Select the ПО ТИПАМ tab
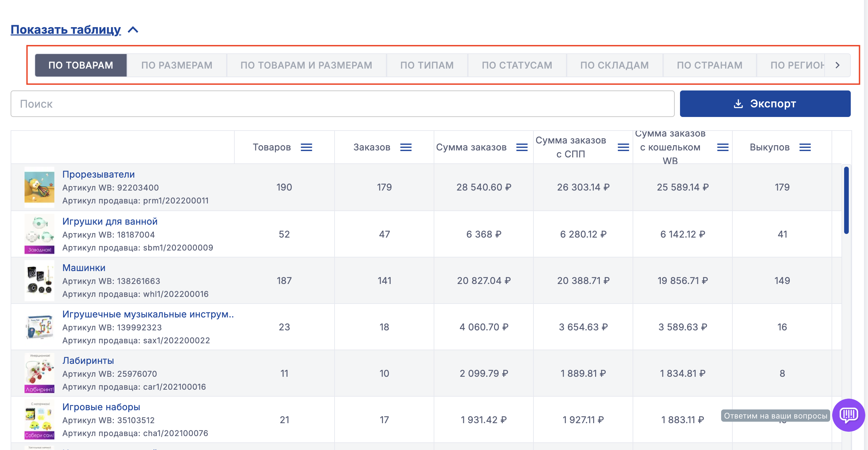 click(x=427, y=65)
